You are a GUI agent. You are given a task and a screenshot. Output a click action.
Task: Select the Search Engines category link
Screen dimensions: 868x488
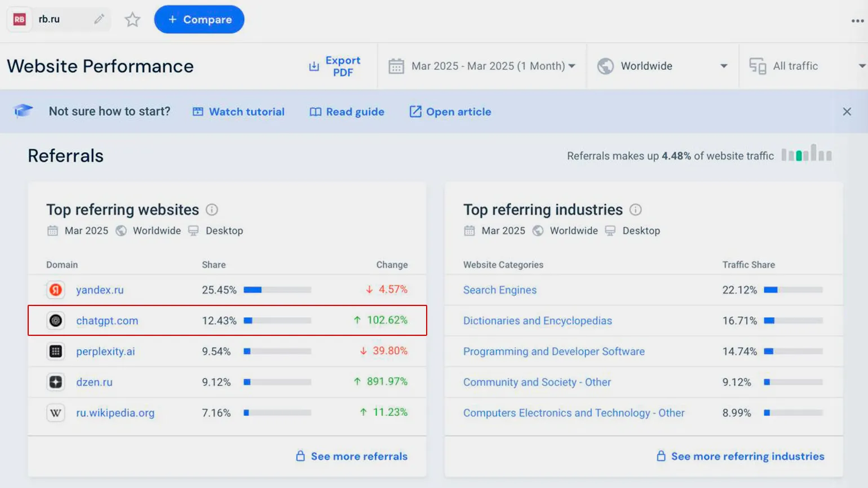(x=499, y=290)
